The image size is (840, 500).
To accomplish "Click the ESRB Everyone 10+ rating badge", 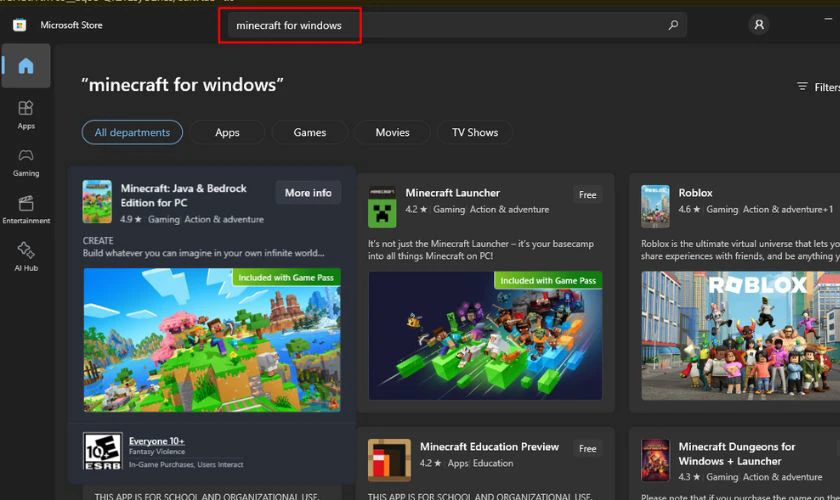I will (x=103, y=451).
